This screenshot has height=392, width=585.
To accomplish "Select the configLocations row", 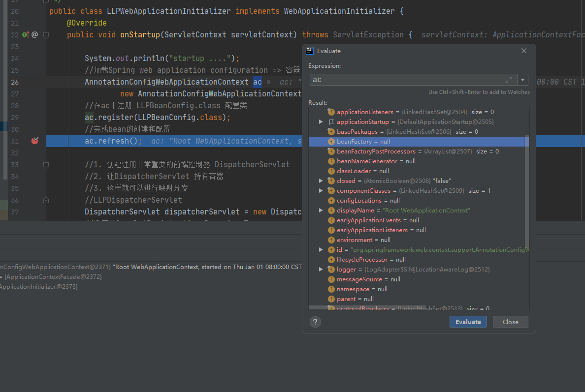I will tap(419, 201).
